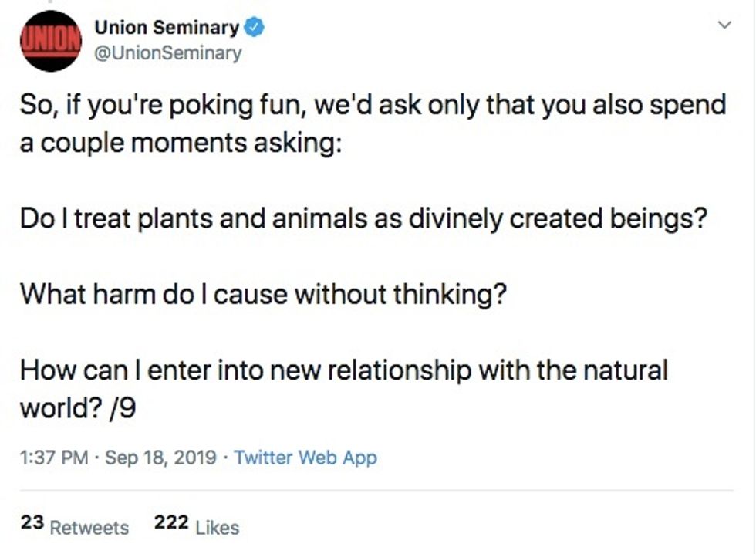Click the "So, if you're poking fun" line
The height and width of the screenshot is (554, 756).
point(373,104)
